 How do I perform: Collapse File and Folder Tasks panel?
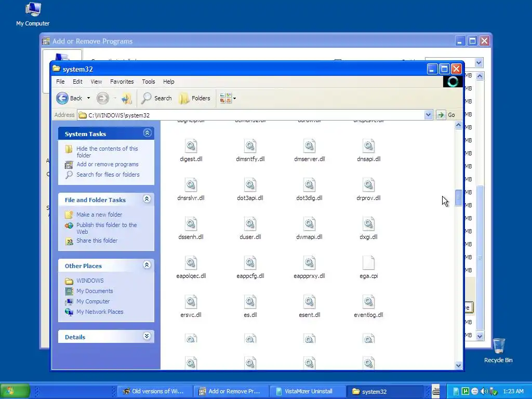click(x=147, y=199)
